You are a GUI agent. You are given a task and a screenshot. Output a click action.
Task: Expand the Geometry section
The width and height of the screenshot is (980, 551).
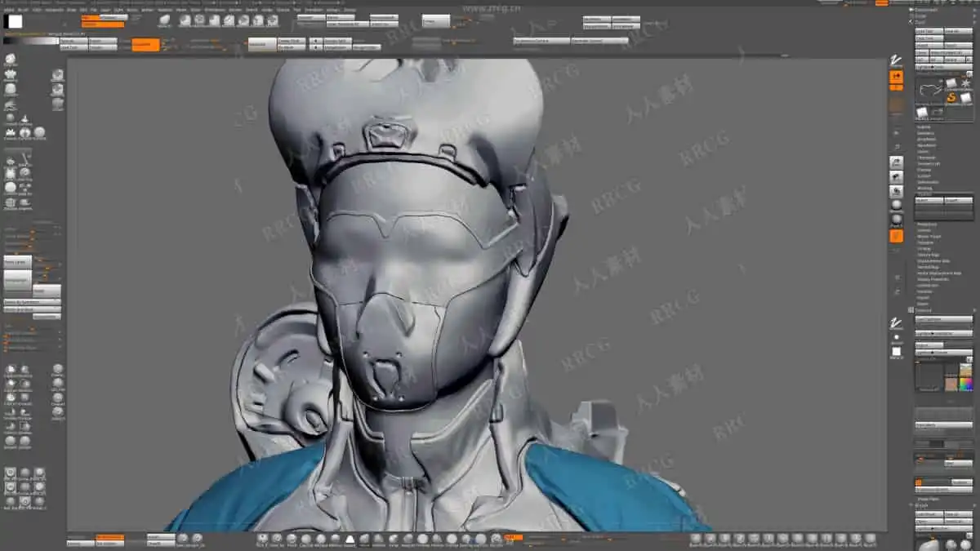pos(925,134)
